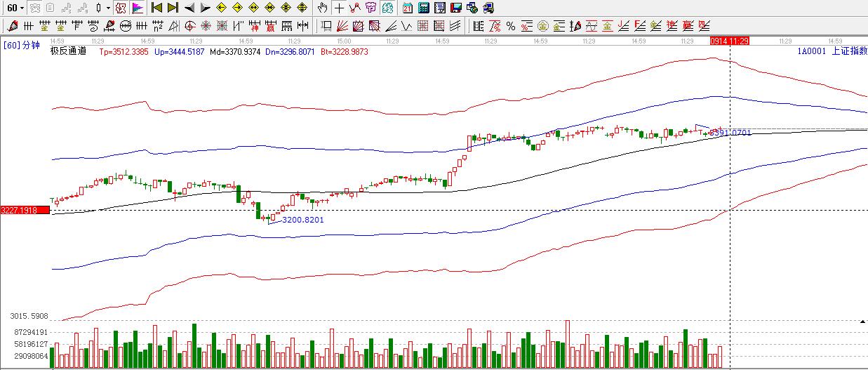Jump to last bar with skip-to-end icon
868x370 pixels.
click(x=172, y=8)
